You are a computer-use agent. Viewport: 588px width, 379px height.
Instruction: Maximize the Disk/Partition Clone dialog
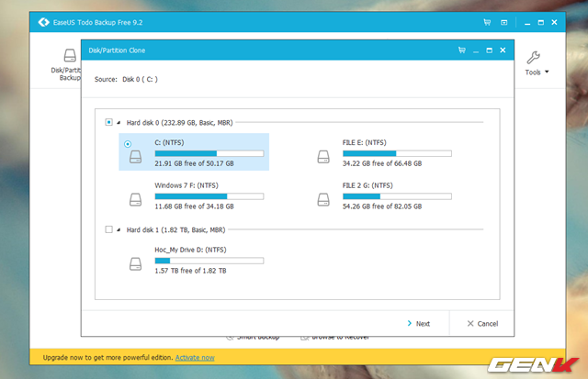[490, 50]
